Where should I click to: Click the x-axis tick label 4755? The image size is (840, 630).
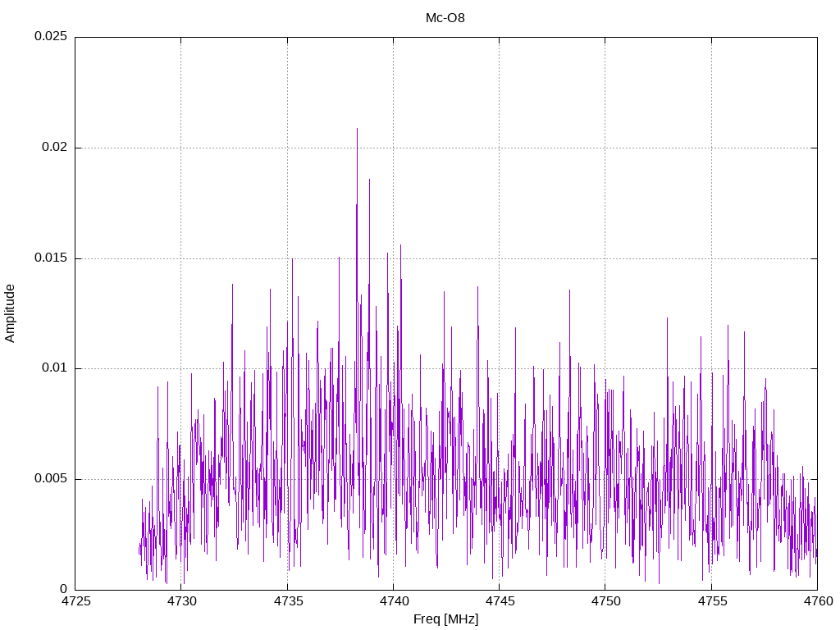coord(712,601)
